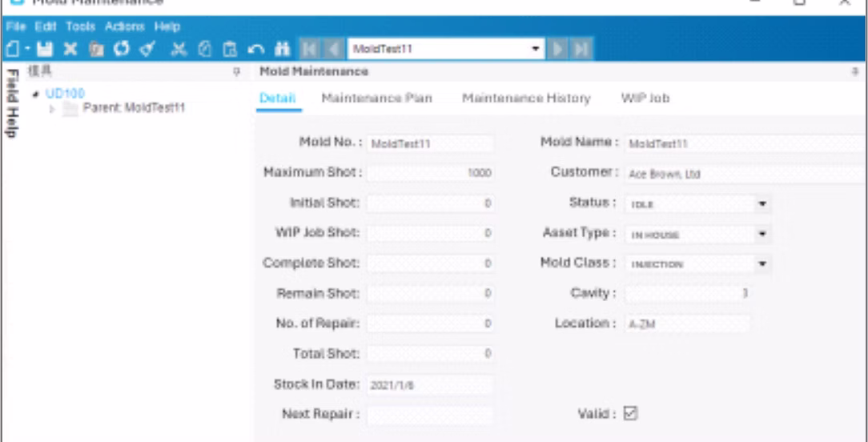
Task: Click the Complete Shot field
Action: pos(430,263)
